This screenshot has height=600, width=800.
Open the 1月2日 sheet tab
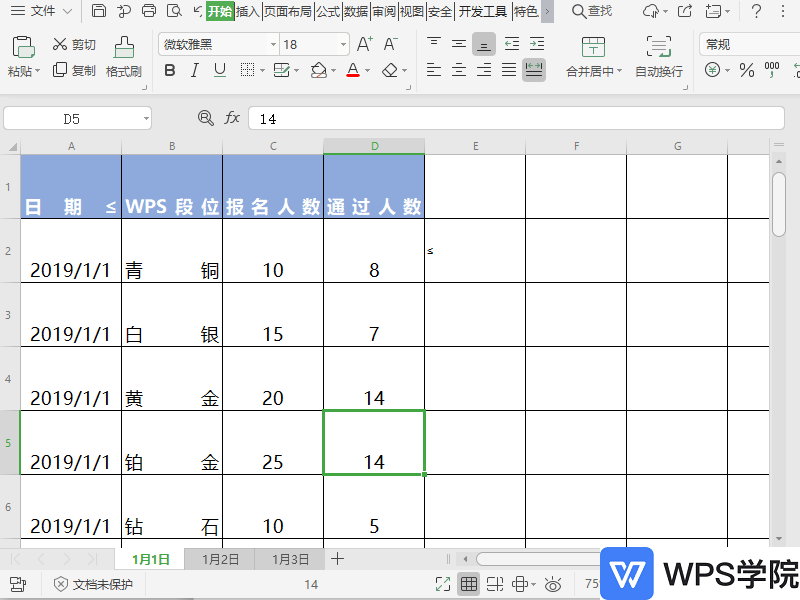(220, 559)
